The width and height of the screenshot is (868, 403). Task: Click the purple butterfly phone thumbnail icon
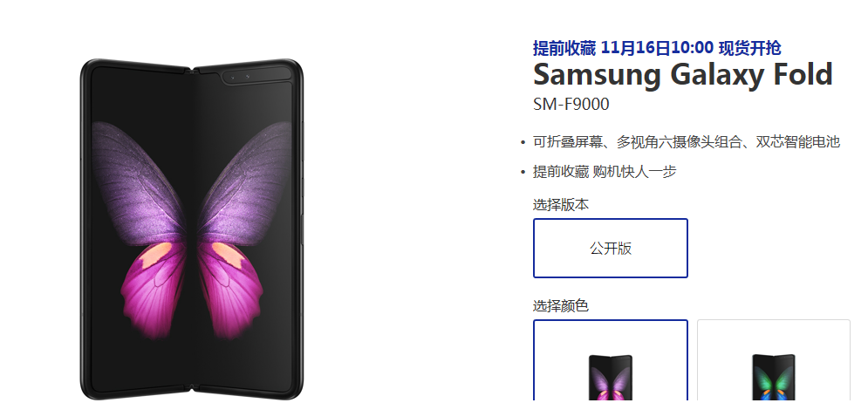coord(610,379)
